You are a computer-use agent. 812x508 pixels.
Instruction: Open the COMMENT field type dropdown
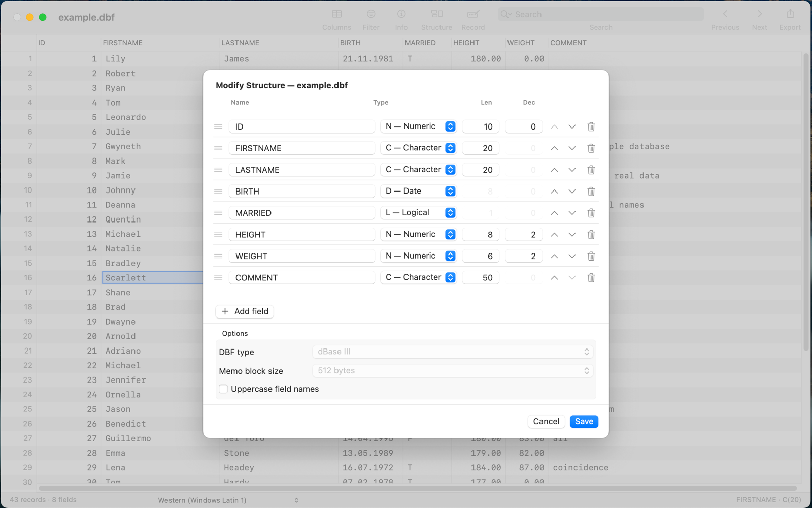click(418, 278)
